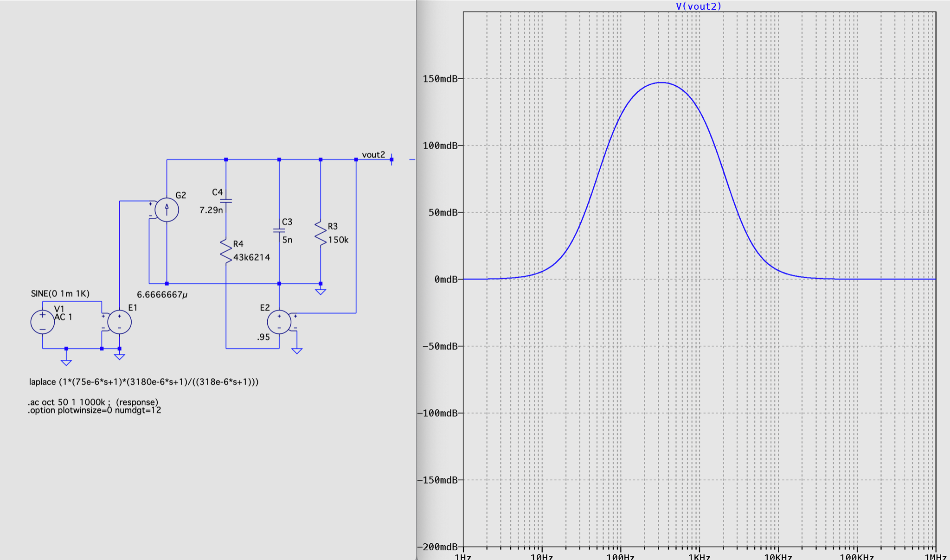Click the R3 component label
The width and height of the screenshot is (950, 560).
(333, 226)
